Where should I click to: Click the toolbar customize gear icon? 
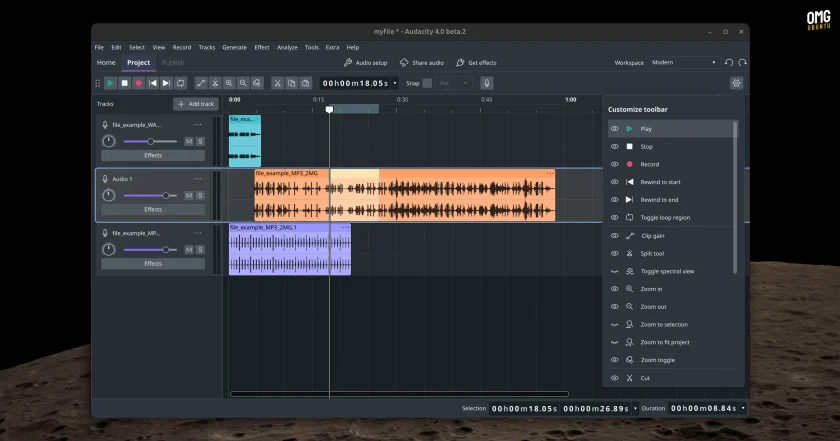pos(737,83)
